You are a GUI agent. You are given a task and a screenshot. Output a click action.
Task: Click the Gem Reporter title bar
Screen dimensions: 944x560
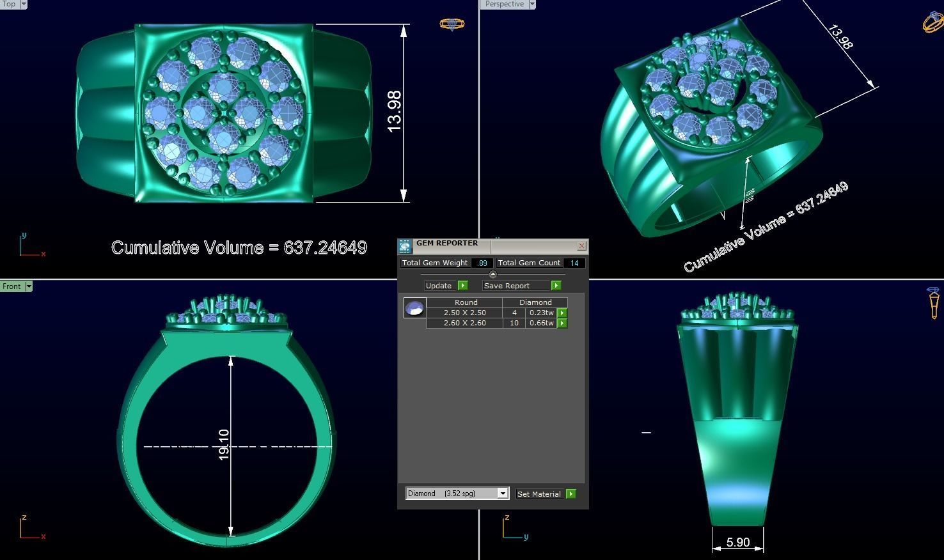pos(492,245)
